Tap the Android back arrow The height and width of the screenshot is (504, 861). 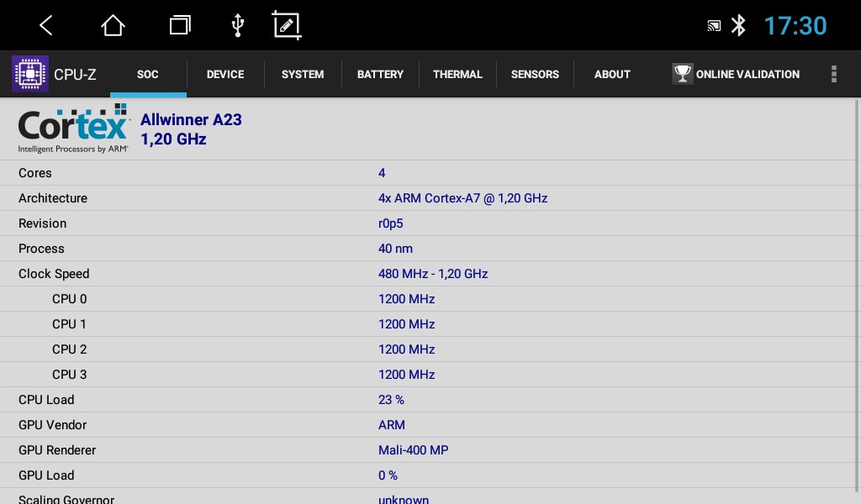click(46, 25)
